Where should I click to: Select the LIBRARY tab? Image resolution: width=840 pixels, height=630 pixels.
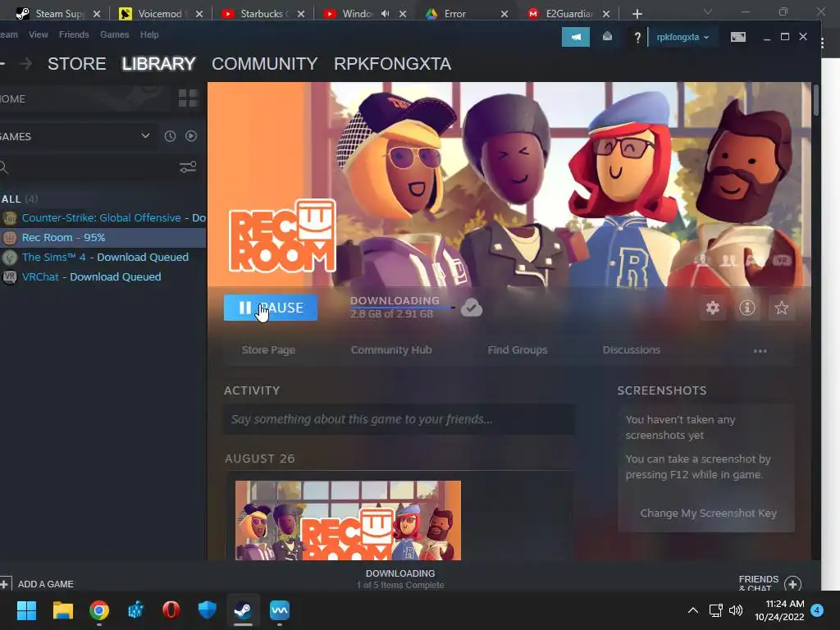point(158,64)
